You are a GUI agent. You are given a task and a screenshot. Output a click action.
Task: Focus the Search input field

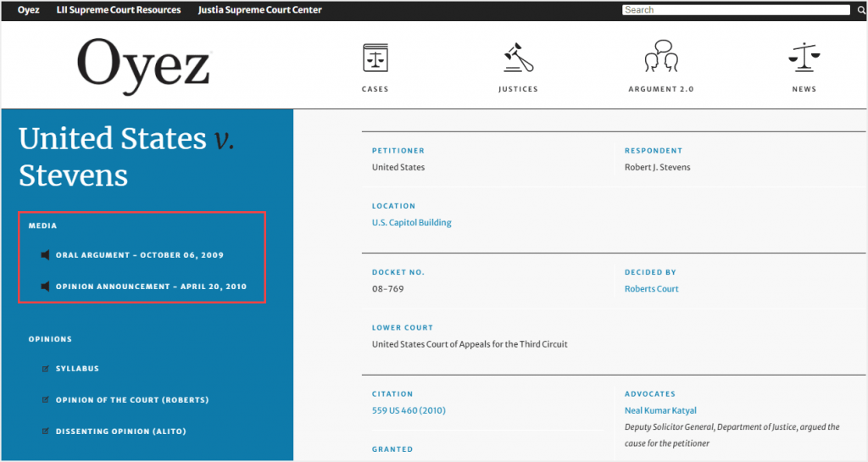(737, 10)
